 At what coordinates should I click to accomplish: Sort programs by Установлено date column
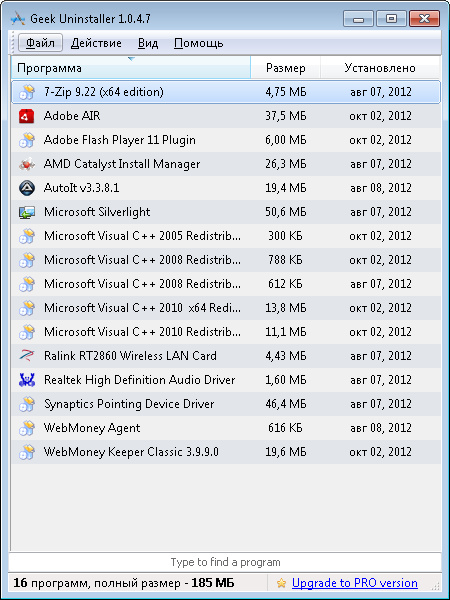click(380, 68)
